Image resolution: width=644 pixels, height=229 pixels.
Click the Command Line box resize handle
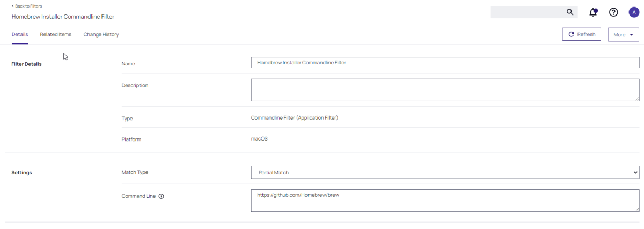(x=636, y=209)
